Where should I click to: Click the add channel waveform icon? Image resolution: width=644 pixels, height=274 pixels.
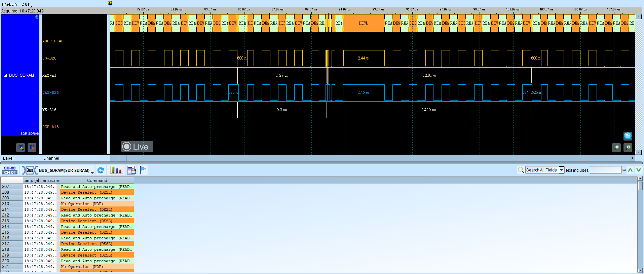pos(21,147)
